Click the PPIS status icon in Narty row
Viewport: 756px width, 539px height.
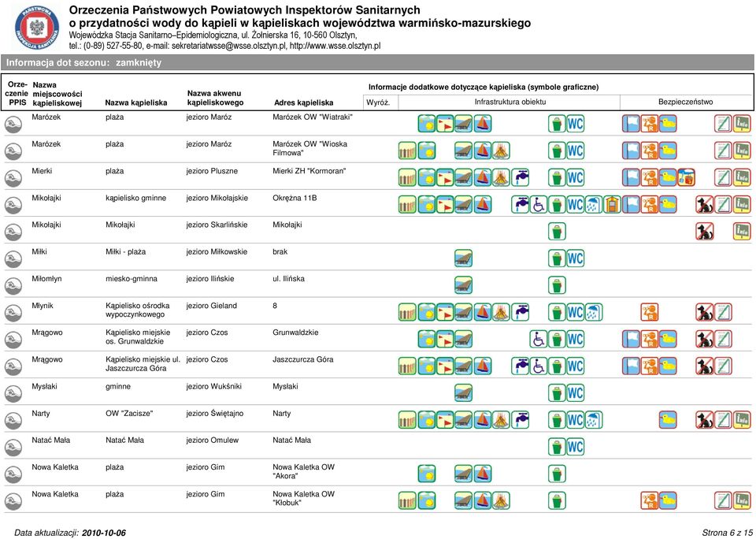pos(13,421)
